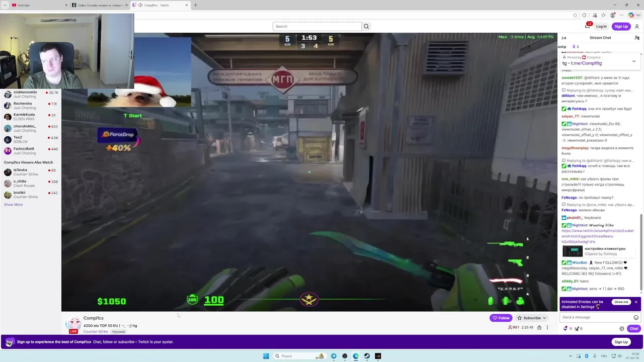
Task: Focus the Twitch search field
Action: click(x=317, y=26)
